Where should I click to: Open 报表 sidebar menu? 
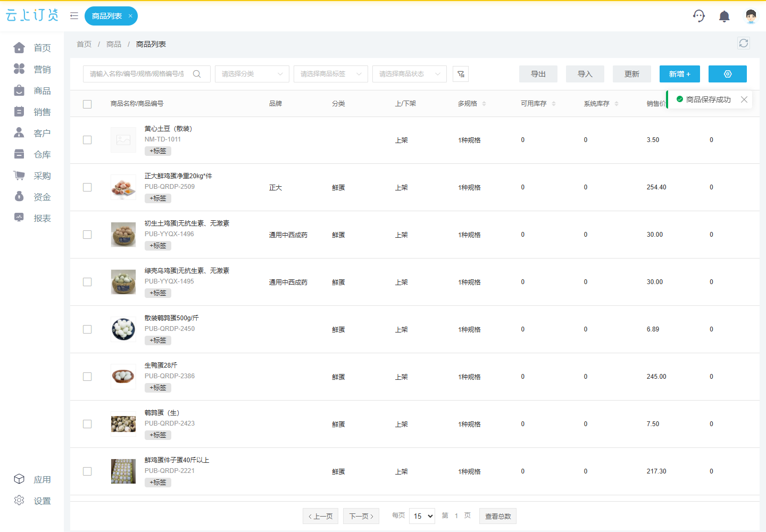32,218
